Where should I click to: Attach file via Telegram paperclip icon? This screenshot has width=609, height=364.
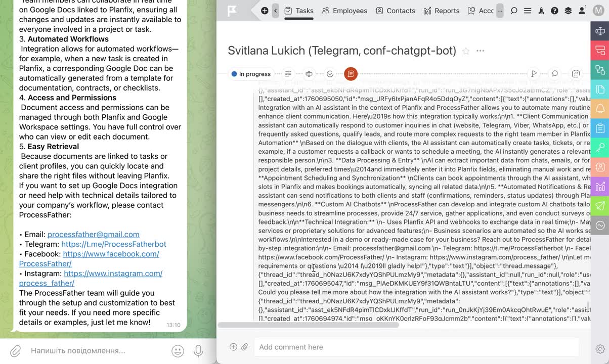[x=16, y=350]
